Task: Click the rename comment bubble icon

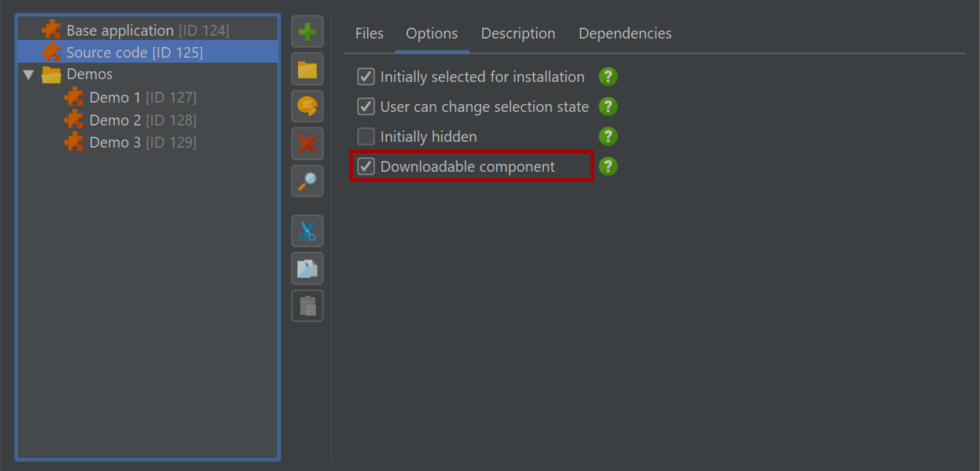Action: click(307, 107)
